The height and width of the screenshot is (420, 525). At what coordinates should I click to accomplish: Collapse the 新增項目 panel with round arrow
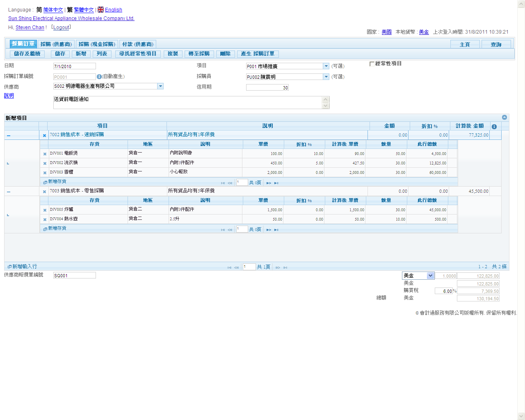[504, 118]
